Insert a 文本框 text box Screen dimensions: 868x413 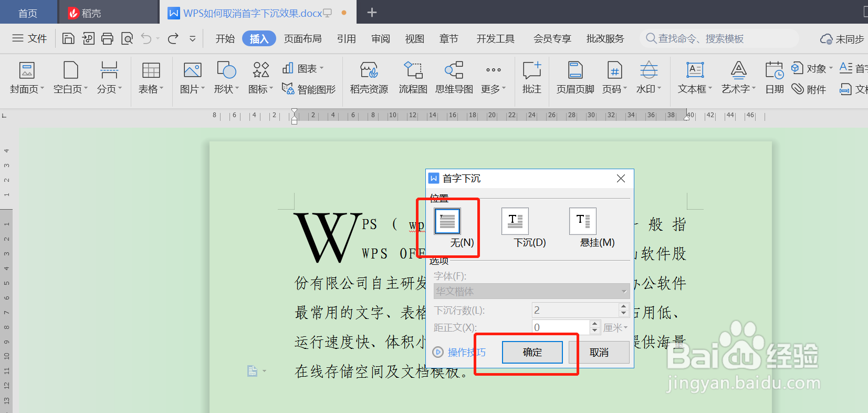[695, 78]
